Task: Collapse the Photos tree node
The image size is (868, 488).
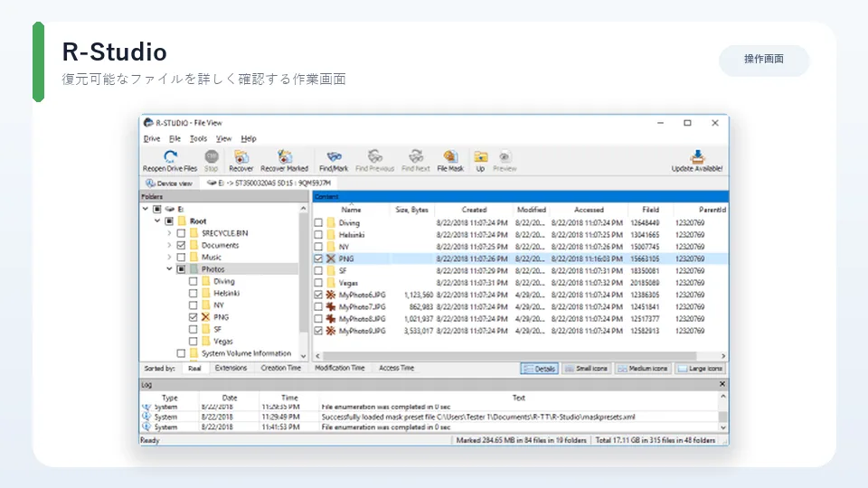Action: point(169,269)
